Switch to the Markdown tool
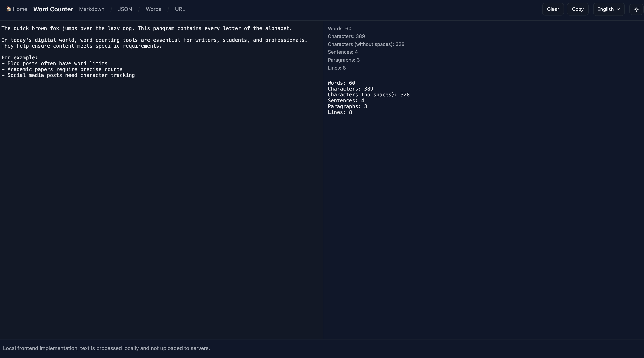Viewport: 644px width, 358px height. pyautogui.click(x=91, y=9)
